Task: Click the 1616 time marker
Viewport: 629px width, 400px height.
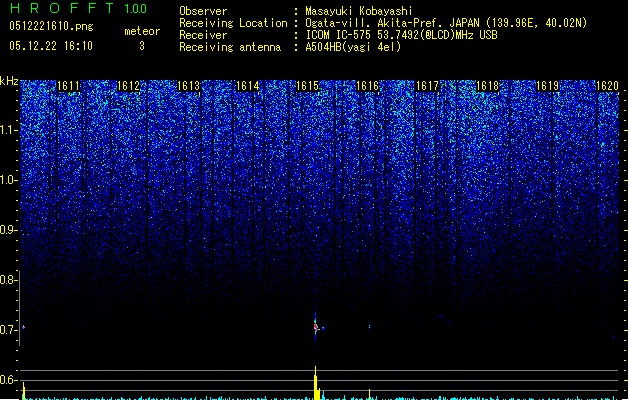Action: pyautogui.click(x=367, y=86)
